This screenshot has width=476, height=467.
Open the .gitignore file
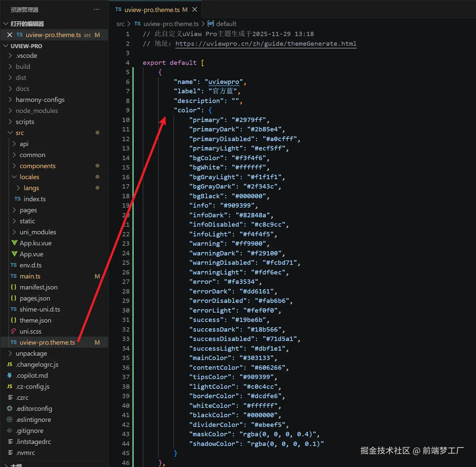click(54, 431)
